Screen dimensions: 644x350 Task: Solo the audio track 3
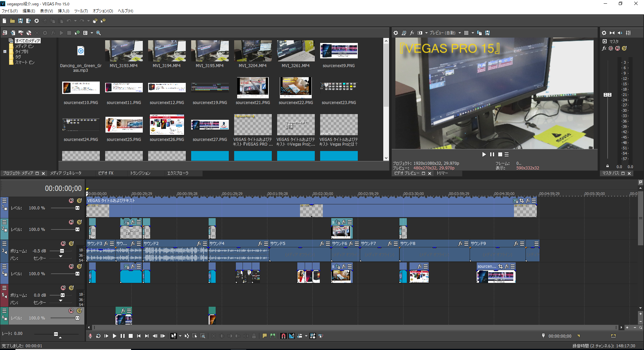71,244
